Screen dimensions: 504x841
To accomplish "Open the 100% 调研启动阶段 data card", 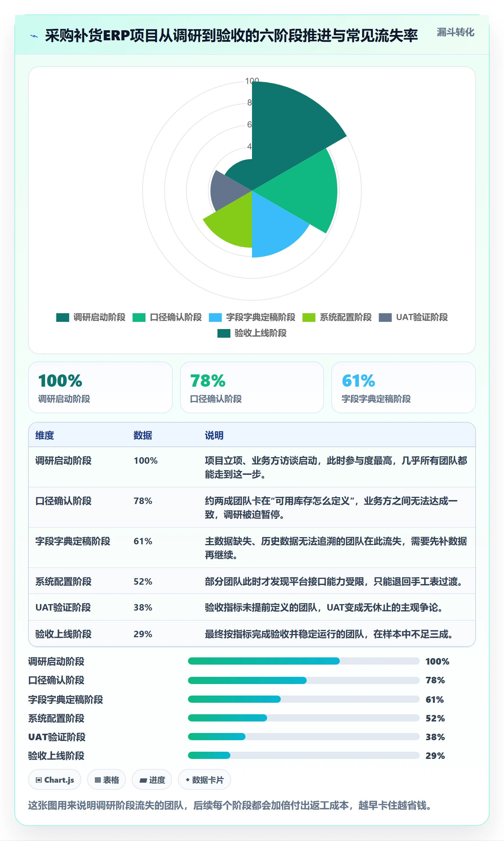I will (100, 387).
